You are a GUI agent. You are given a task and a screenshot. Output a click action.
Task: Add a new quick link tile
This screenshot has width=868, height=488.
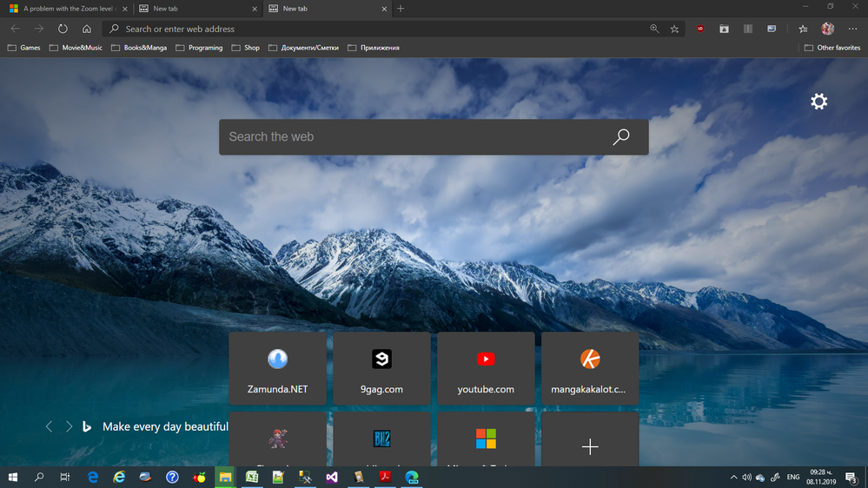tap(590, 439)
